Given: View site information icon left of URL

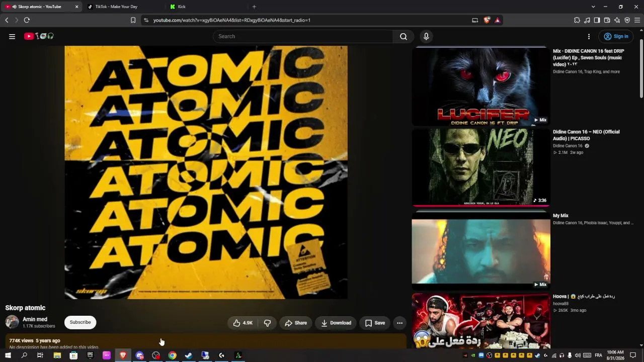Looking at the screenshot, I should [x=146, y=20].
